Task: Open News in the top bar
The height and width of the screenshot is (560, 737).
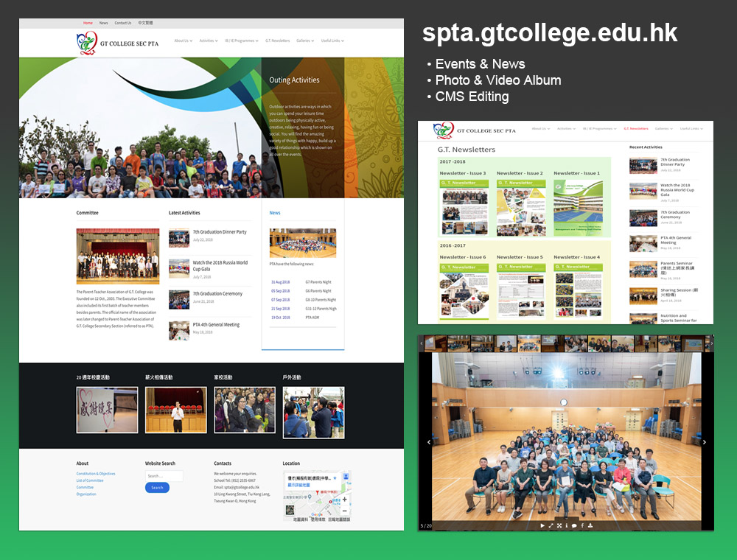Action: click(103, 23)
